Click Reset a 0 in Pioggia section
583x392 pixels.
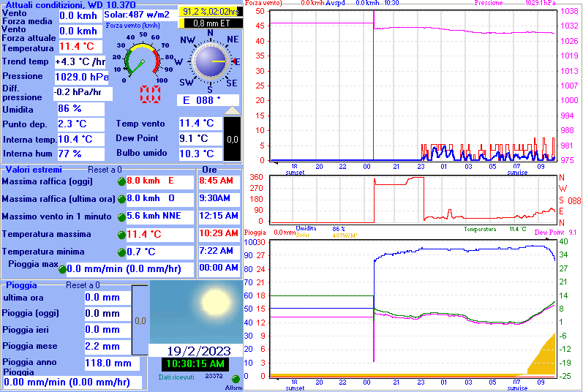coord(83,285)
